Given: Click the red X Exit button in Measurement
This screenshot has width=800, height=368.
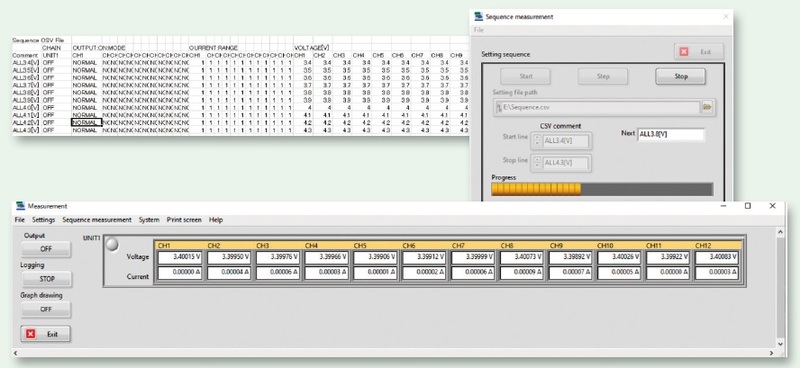Looking at the screenshot, I should coord(46,334).
